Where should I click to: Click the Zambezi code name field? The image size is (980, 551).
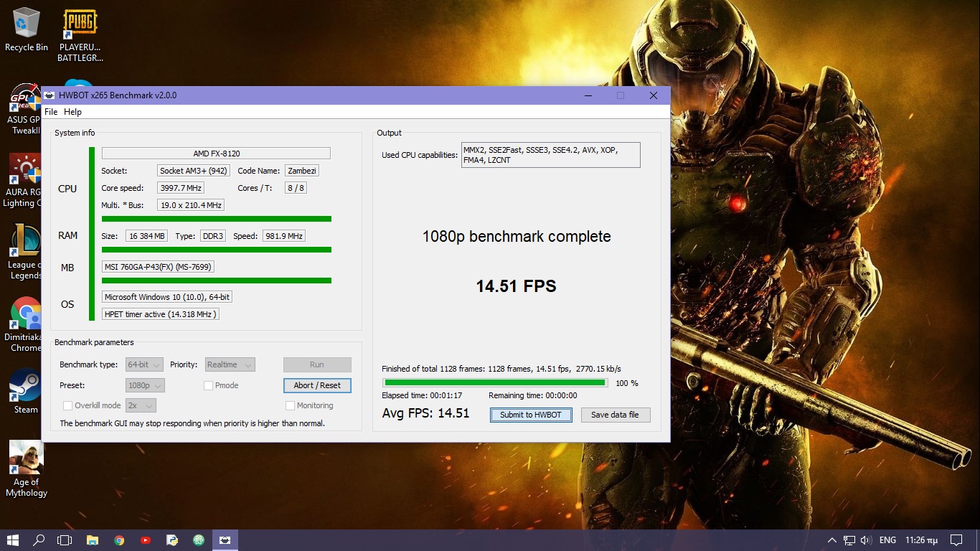tap(301, 171)
